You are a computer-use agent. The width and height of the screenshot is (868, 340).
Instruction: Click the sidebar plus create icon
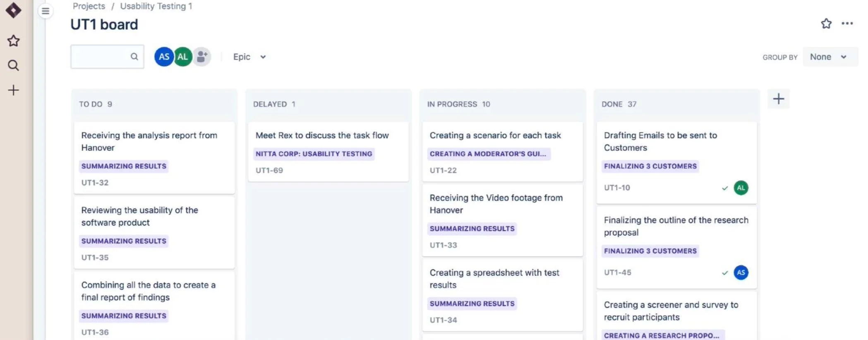click(x=13, y=90)
